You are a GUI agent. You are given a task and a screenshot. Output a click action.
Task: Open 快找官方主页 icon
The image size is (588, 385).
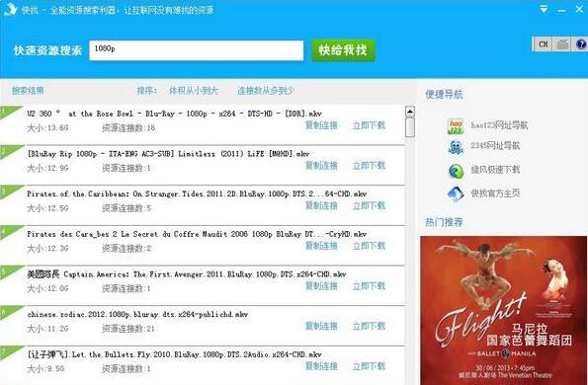pos(456,194)
